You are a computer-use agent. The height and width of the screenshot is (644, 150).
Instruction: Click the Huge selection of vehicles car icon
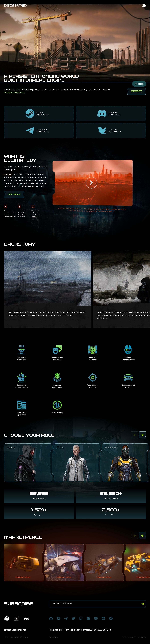click(128, 377)
